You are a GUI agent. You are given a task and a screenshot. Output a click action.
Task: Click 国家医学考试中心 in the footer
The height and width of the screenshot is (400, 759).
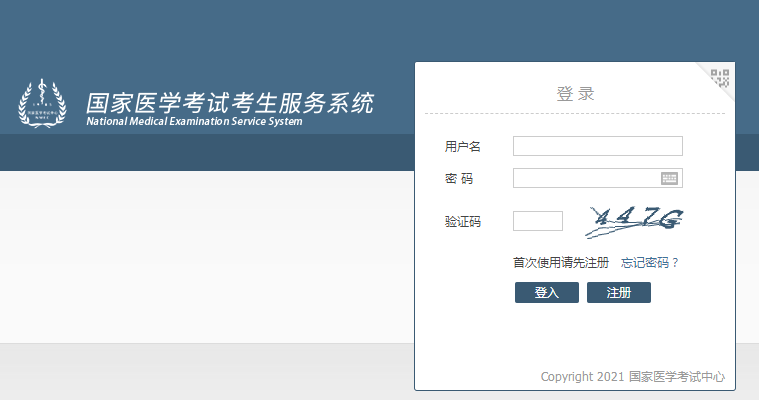click(x=676, y=378)
